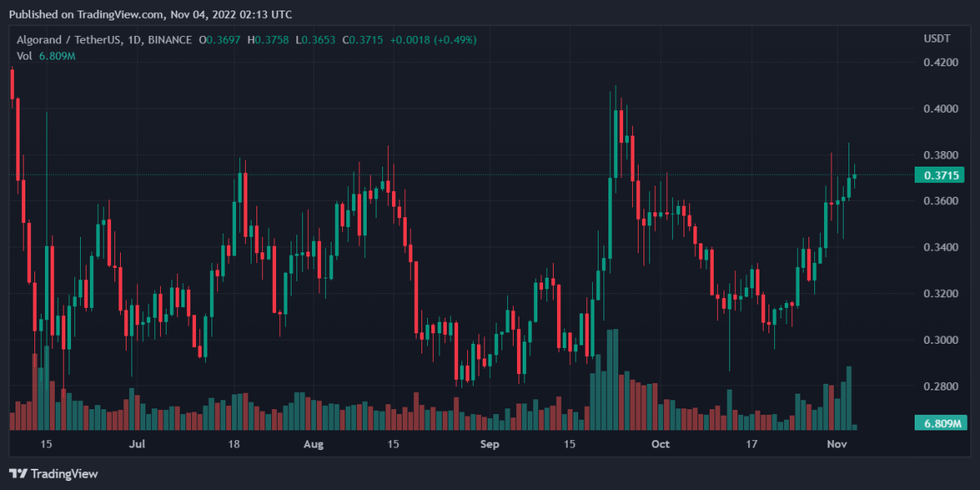Click the 0.4000 price axis label
The image size is (980, 490).
click(x=942, y=109)
